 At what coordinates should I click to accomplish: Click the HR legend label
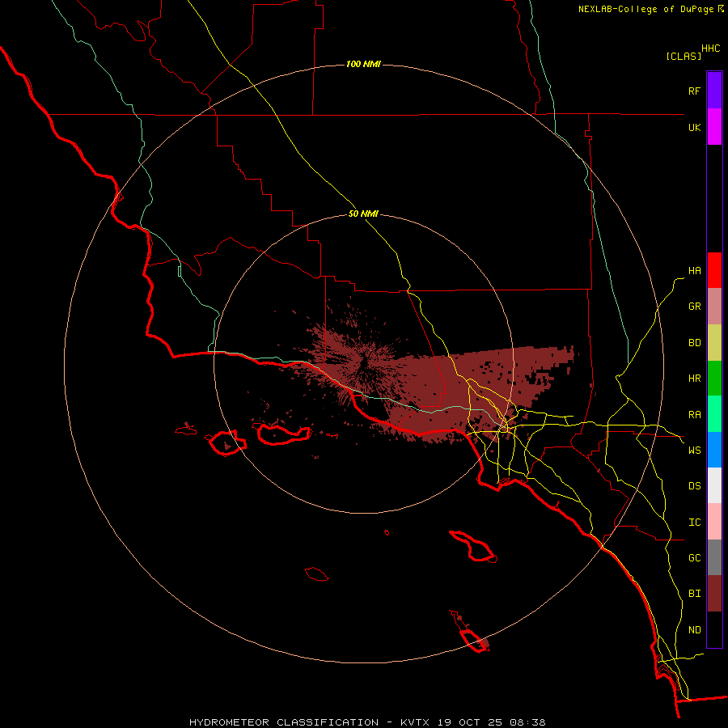[694, 379]
